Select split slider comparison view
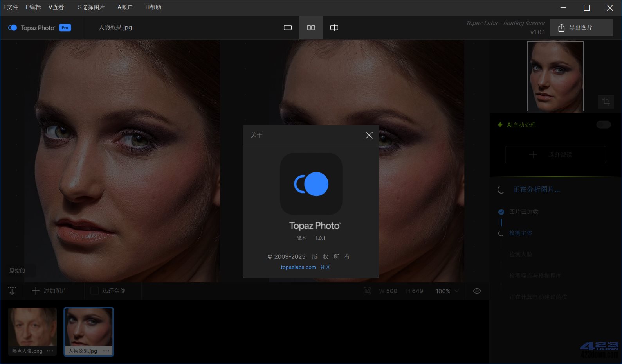Viewport: 622px width, 364px height. (334, 28)
